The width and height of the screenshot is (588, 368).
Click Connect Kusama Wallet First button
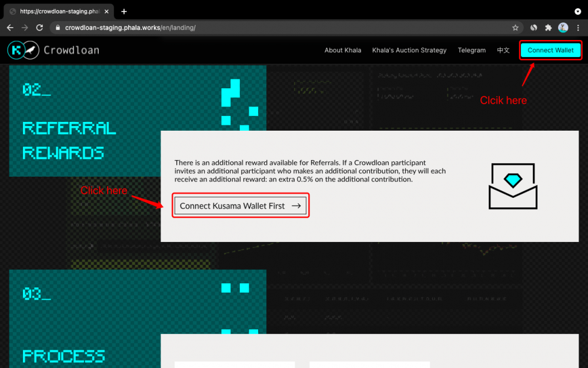click(x=240, y=205)
